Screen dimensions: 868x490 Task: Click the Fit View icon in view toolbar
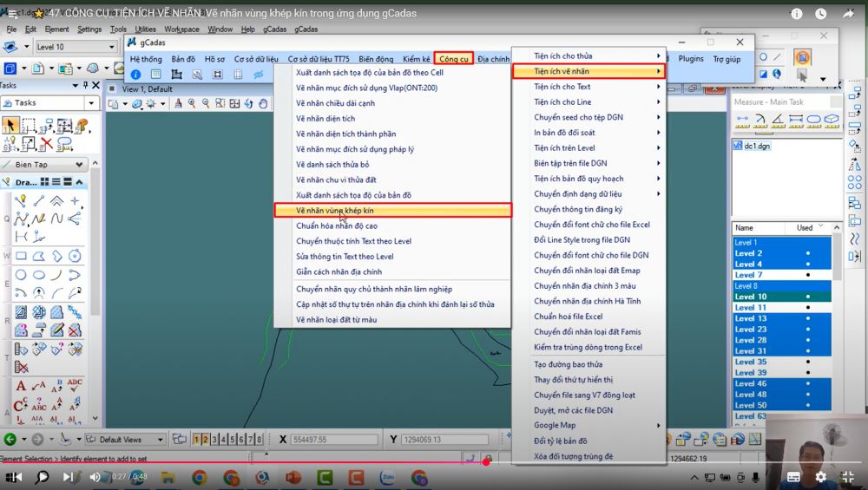click(x=234, y=103)
